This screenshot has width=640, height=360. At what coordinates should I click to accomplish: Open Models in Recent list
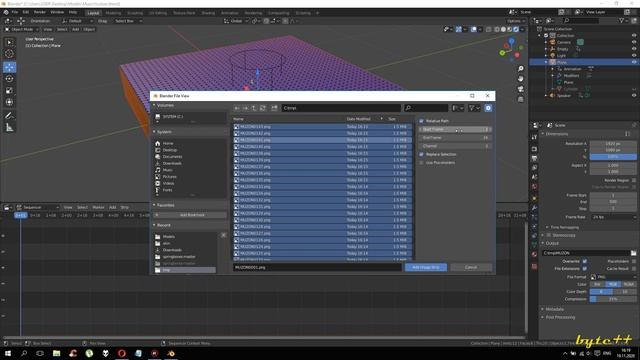point(169,236)
